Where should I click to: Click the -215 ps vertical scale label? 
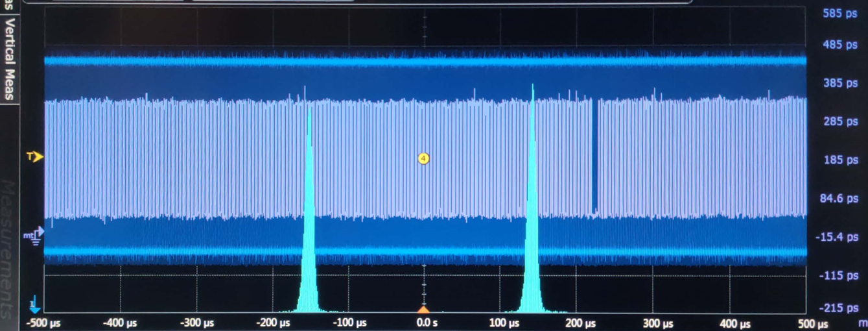[x=838, y=308]
